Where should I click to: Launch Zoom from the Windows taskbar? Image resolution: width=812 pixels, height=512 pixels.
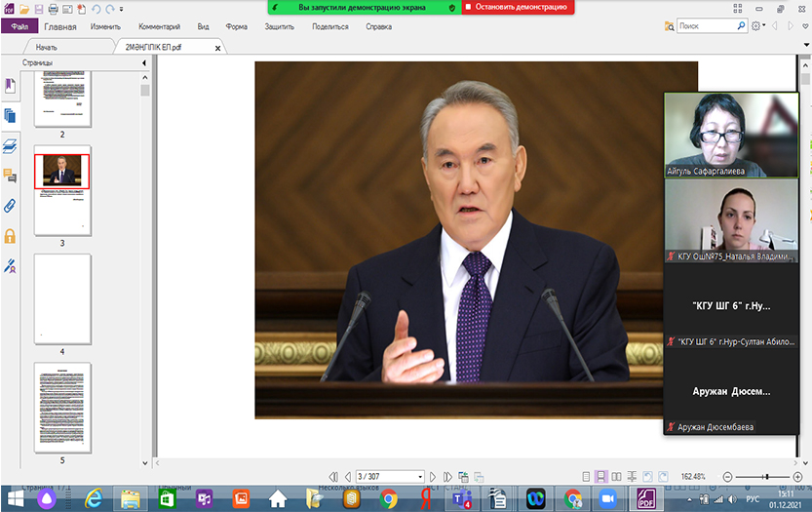(607, 498)
